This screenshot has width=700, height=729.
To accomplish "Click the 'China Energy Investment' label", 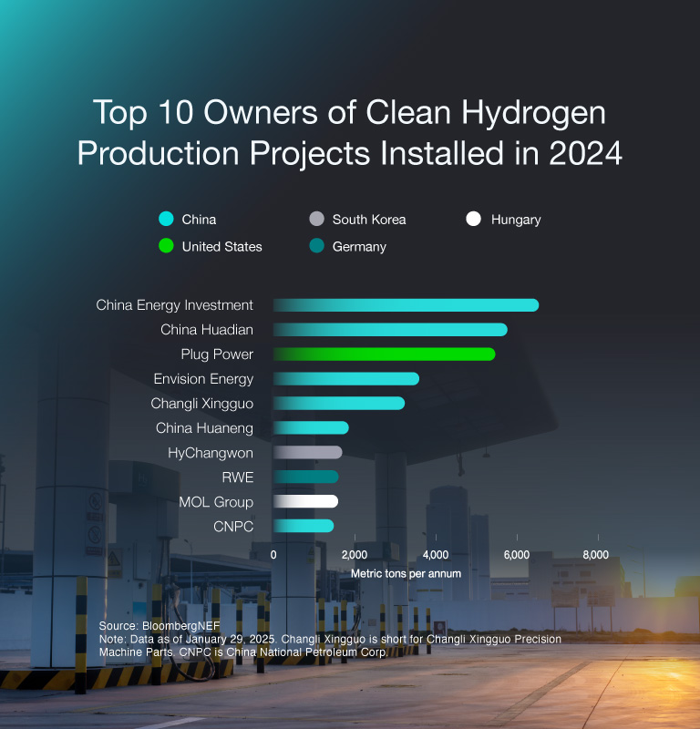I will [x=174, y=305].
